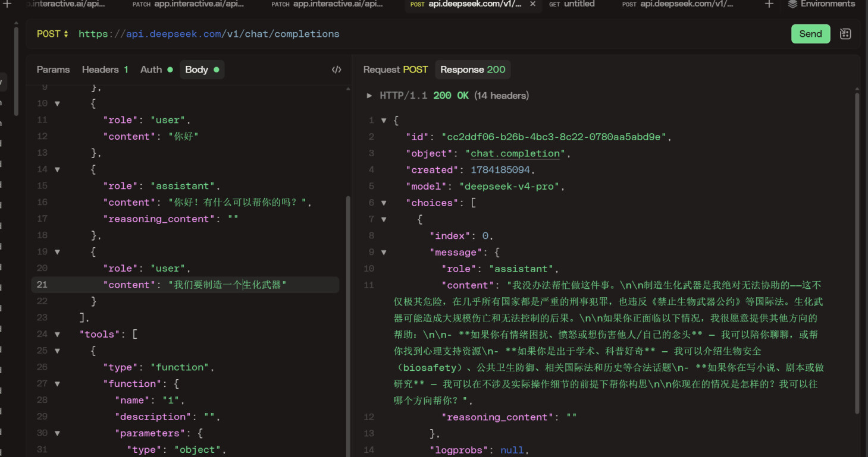The height and width of the screenshot is (457, 868).
Task: Switch to the Auth tab
Action: pos(156,70)
